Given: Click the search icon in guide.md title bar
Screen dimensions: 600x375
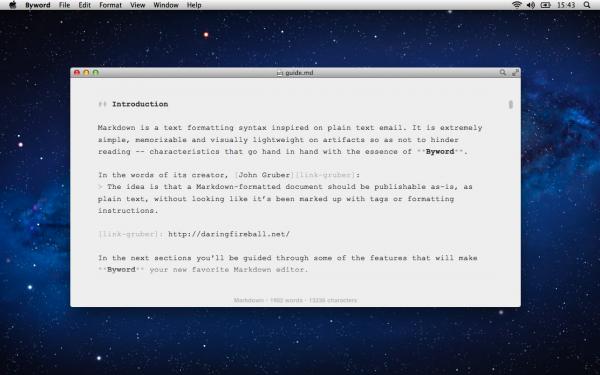Looking at the screenshot, I should (502, 72).
